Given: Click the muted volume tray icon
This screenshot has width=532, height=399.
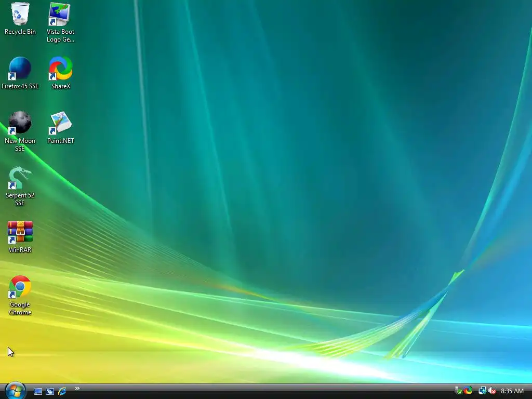Looking at the screenshot, I should [x=492, y=391].
